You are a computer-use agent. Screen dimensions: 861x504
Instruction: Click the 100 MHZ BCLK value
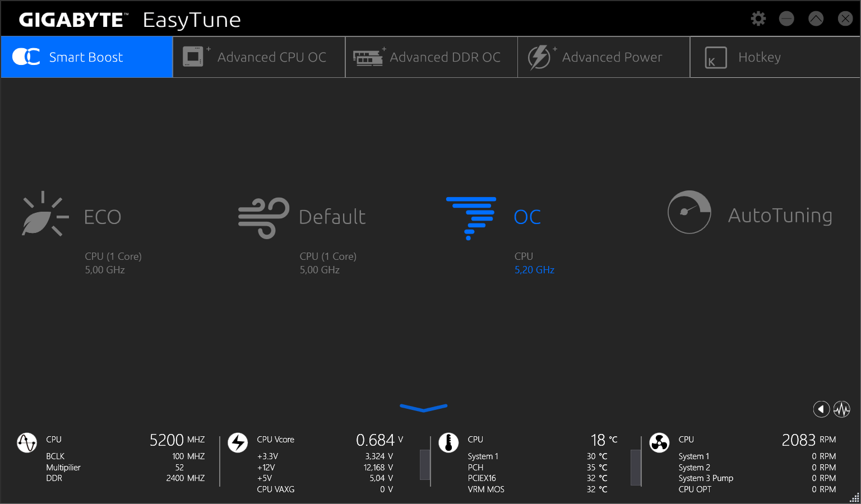pyautogui.click(x=188, y=456)
